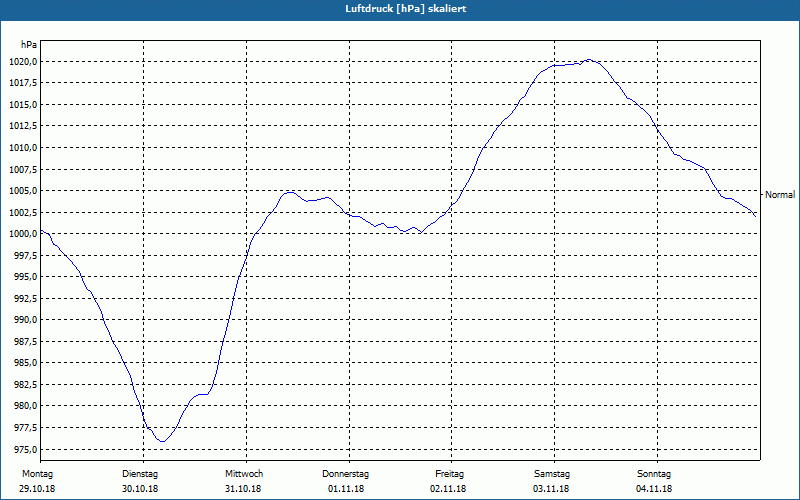Screen dimensions: 800x500
Task: Select the Donnerstag day label
Action: pyautogui.click(x=345, y=474)
